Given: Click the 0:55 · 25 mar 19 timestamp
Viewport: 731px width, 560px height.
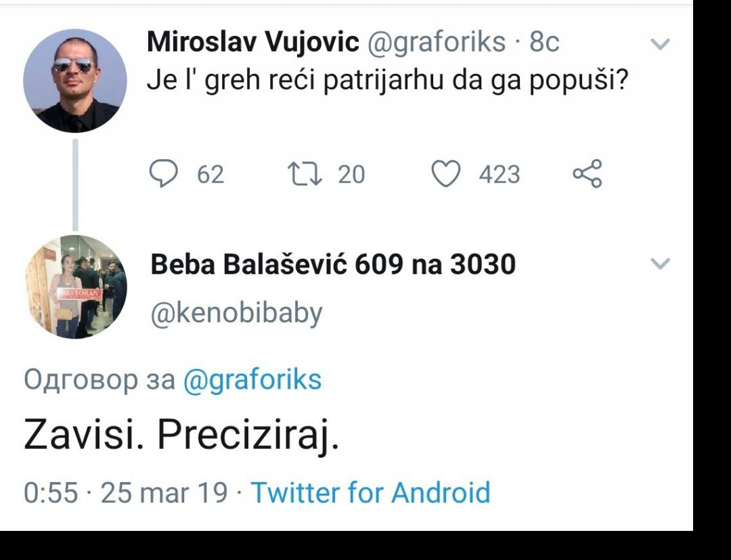Looking at the screenshot, I should tap(126, 492).
